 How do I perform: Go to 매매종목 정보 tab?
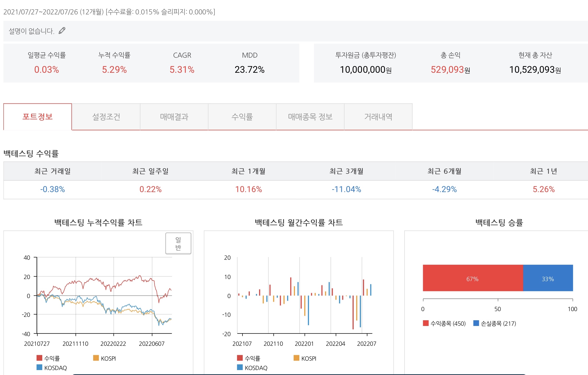click(x=310, y=117)
